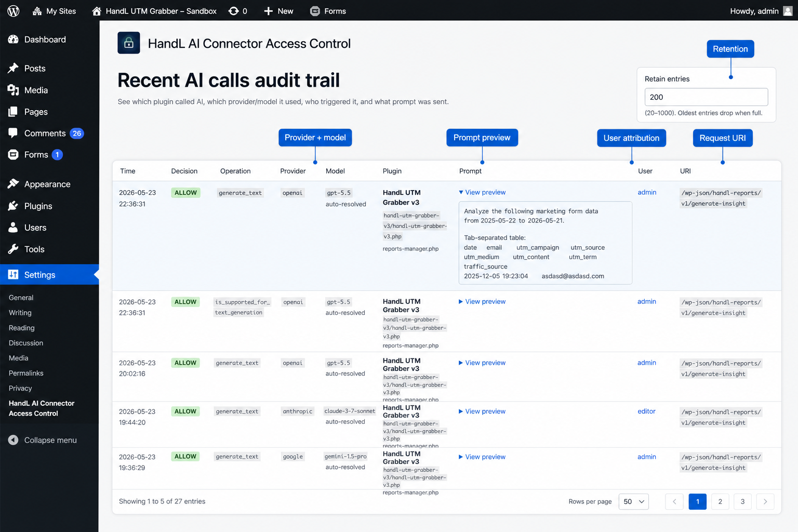Open Forms icon in admin bar
The image size is (798, 532).
(315, 11)
